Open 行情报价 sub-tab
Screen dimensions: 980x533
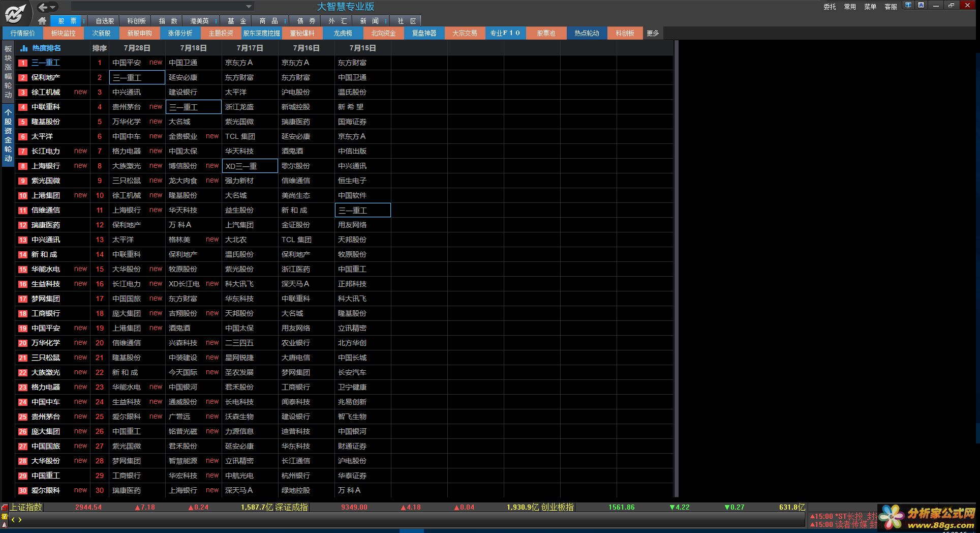[x=22, y=33]
